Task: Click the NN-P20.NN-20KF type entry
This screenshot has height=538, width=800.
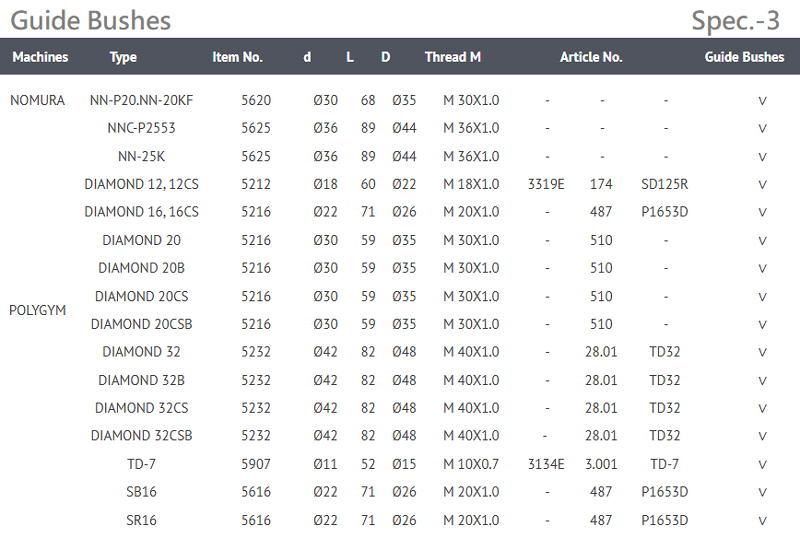Action: [141, 100]
